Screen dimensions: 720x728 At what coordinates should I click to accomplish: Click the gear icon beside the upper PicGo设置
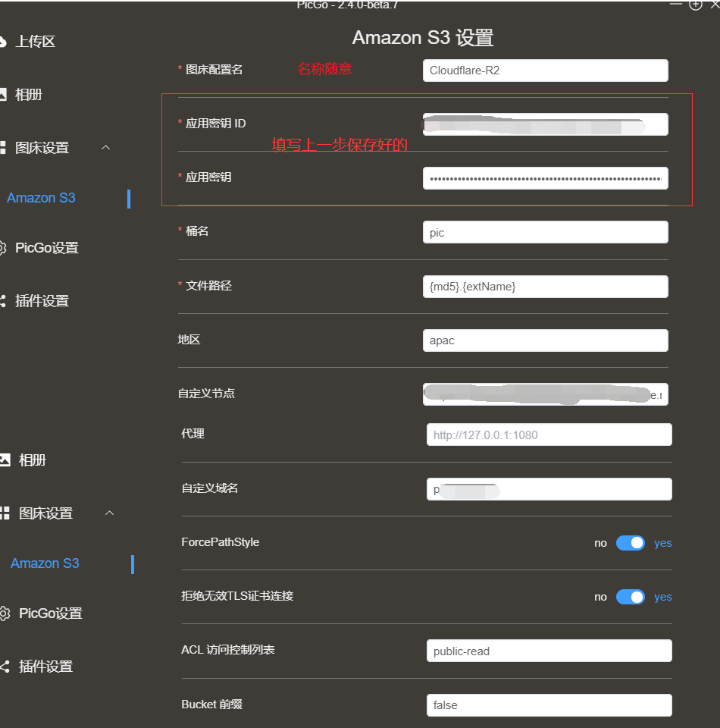pyautogui.click(x=3, y=248)
